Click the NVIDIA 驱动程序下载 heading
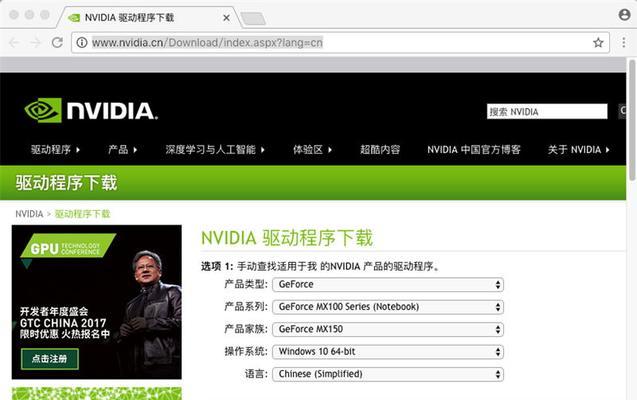The height and width of the screenshot is (400, 637). coord(287,238)
